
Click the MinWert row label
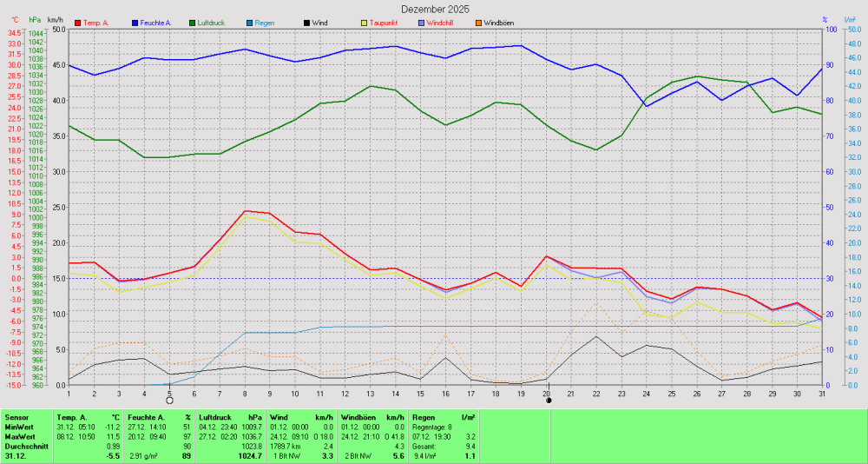[19, 428]
